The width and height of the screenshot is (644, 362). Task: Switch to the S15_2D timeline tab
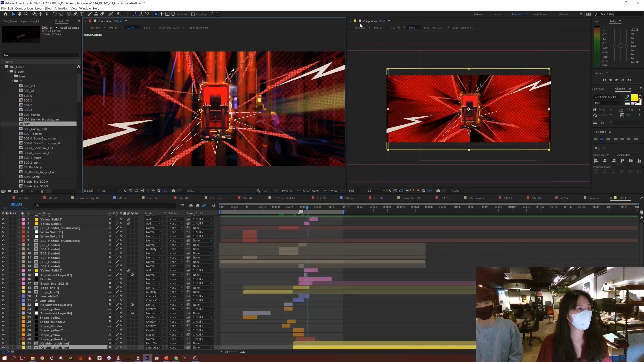[53, 198]
